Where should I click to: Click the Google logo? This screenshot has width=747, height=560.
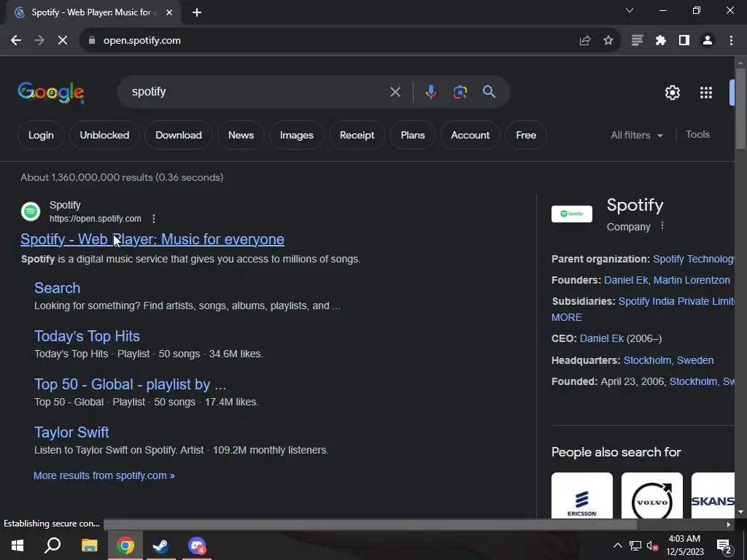pos(51,93)
